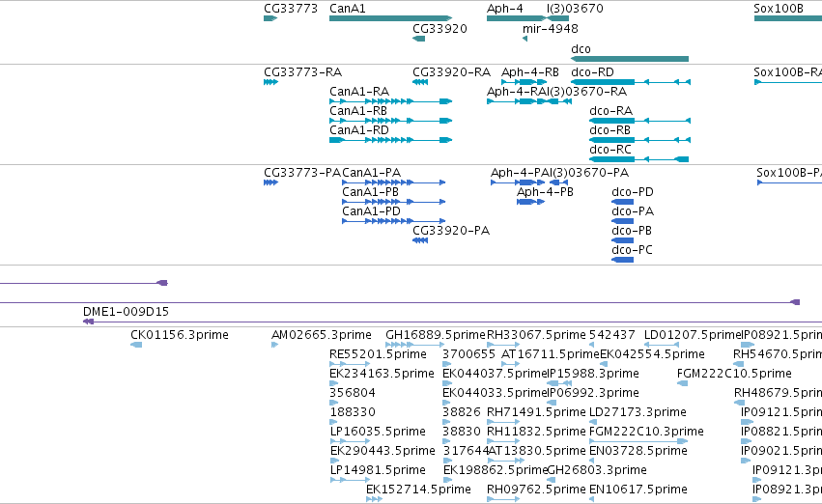Click the CanA1-PD protein label
The width and height of the screenshot is (822, 504).
coord(371,211)
